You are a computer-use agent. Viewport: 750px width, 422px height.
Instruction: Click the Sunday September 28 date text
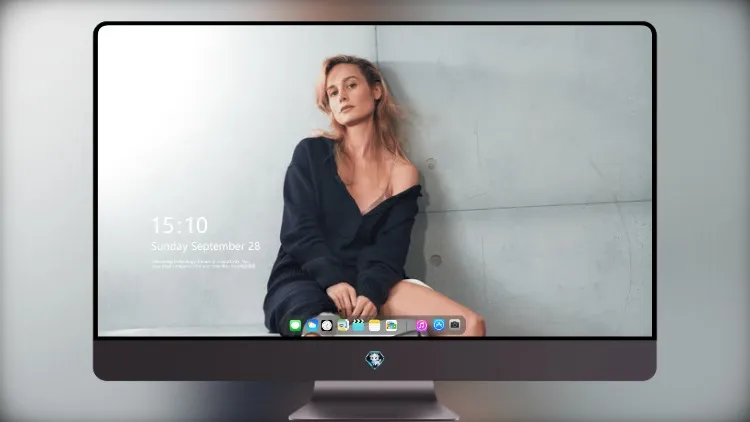pos(206,246)
